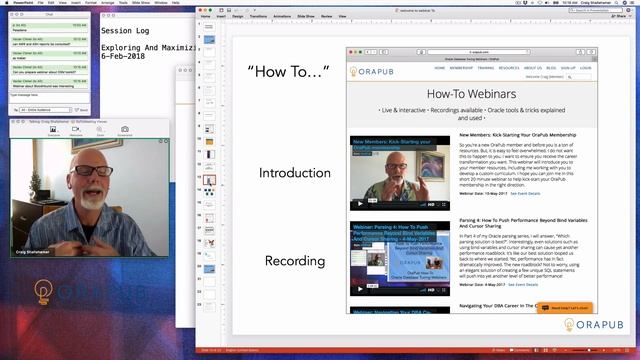
Task: Click the "Introduction" text on the slide
Action: click(295, 173)
